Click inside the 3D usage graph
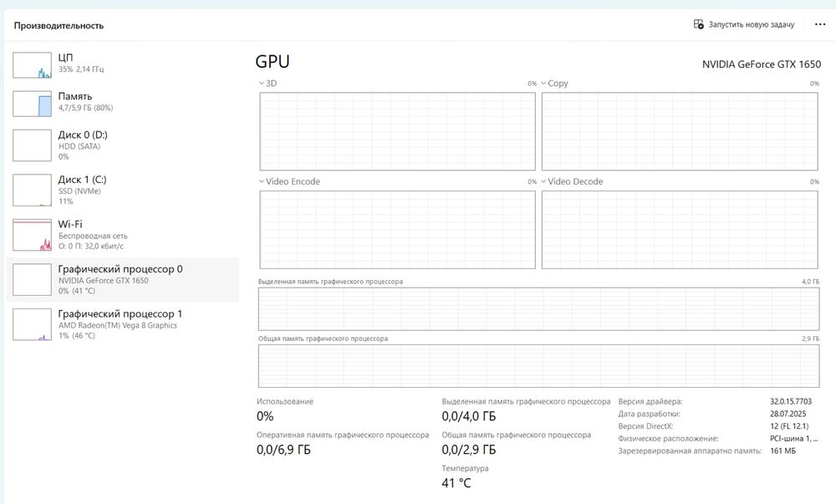 click(397, 131)
